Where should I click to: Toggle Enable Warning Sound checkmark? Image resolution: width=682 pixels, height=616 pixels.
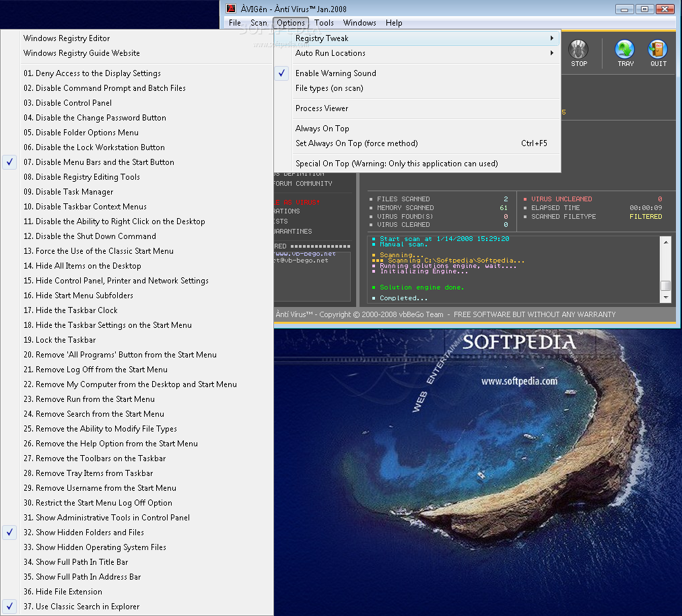coord(282,73)
